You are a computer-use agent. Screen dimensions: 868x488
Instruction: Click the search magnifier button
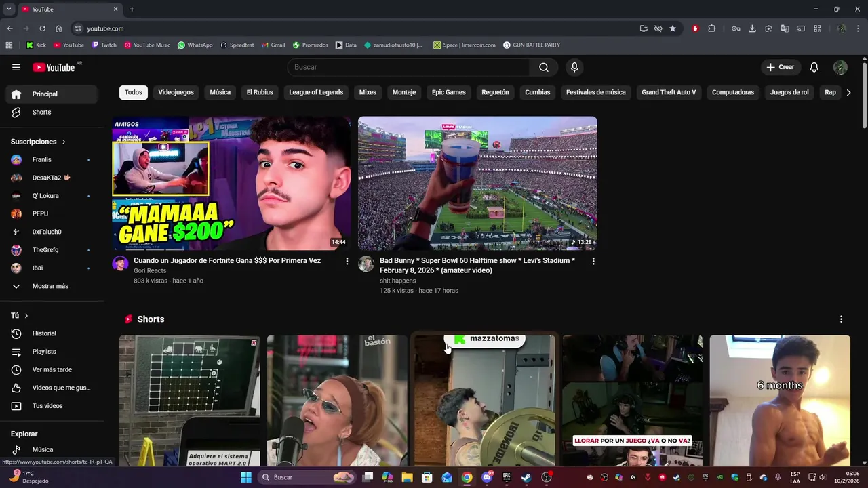(544, 67)
